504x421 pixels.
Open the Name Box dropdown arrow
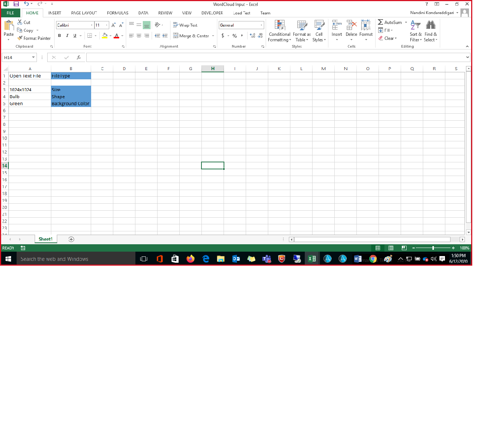coord(33,58)
